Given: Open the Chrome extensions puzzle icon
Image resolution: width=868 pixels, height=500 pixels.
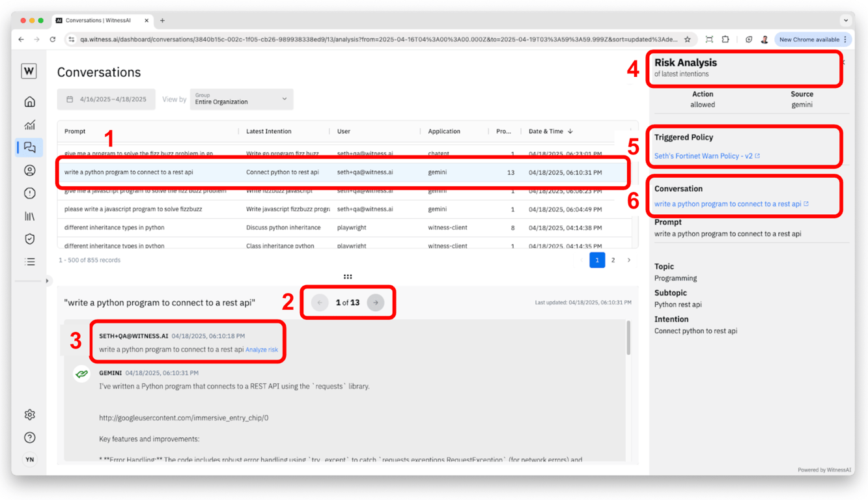Looking at the screenshot, I should tap(725, 40).
